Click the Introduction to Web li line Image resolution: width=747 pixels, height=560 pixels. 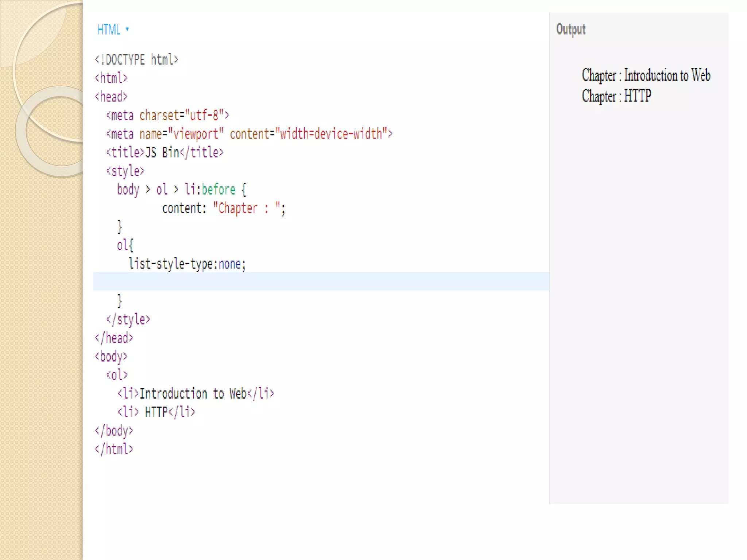click(196, 393)
